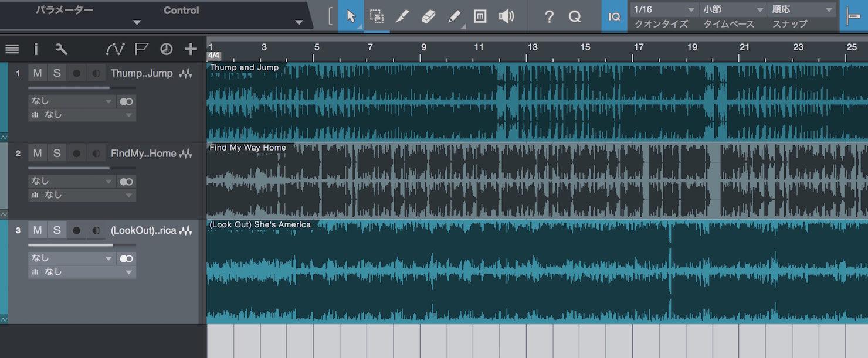This screenshot has height=358, width=868.
Task: Toggle the blue snap-to-cursor button
Action: 853,16
